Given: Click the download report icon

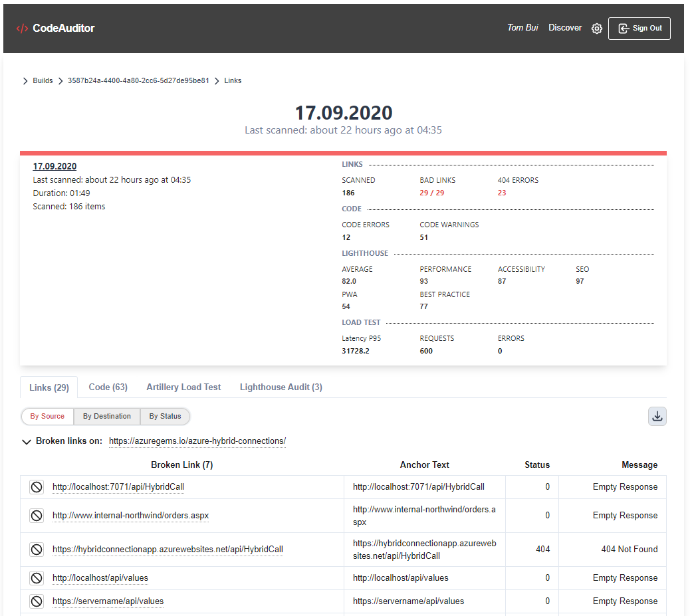Looking at the screenshot, I should tap(657, 415).
